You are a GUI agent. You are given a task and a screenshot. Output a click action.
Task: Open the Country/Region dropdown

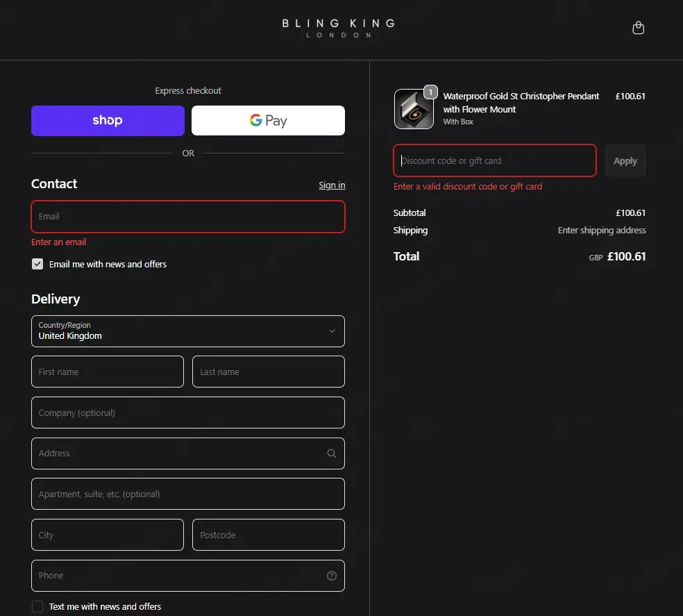pos(188,331)
